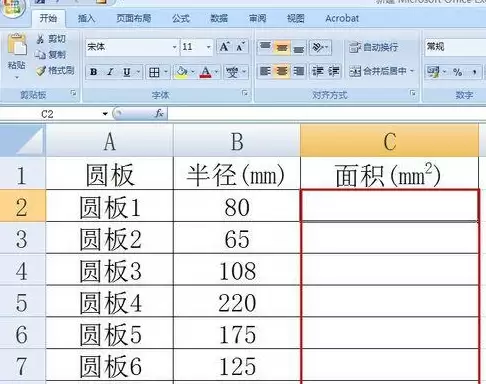The image size is (486, 384).
Task: Click the Decrease Font Size icon
Action: point(240,47)
